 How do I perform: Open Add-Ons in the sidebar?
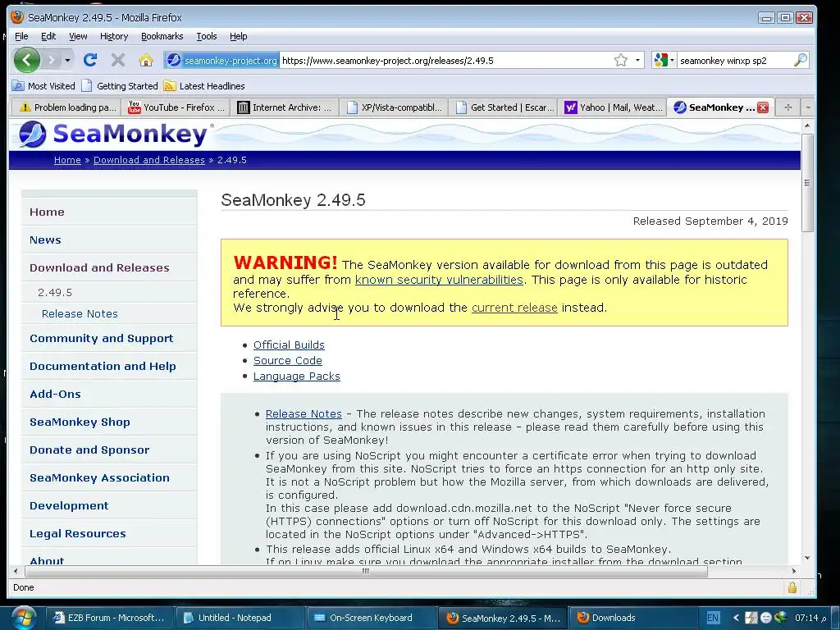pos(55,395)
